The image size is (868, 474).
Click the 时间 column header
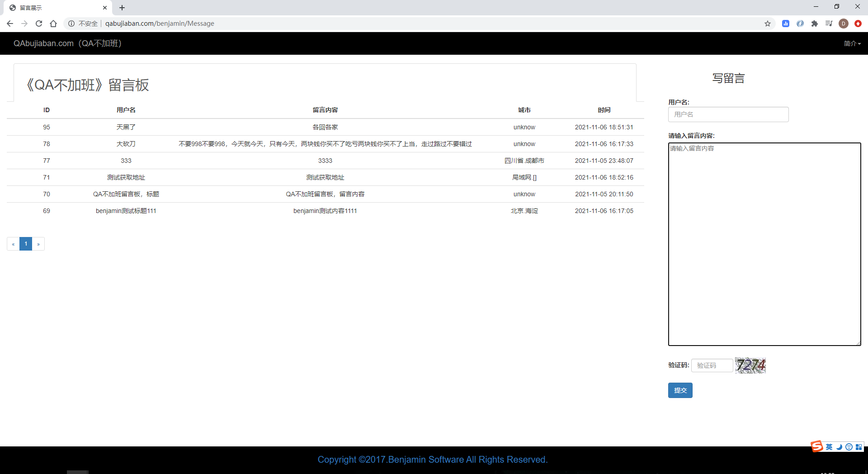coord(604,110)
